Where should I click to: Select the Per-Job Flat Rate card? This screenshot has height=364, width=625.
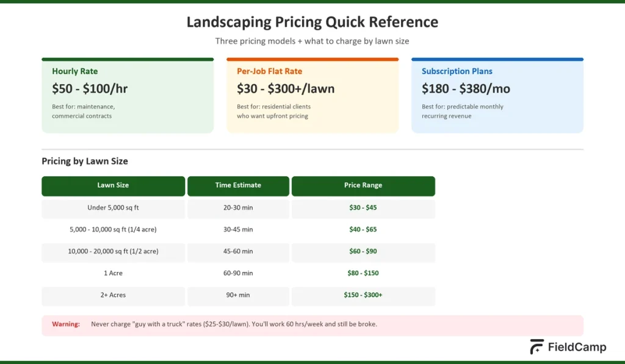[312, 96]
